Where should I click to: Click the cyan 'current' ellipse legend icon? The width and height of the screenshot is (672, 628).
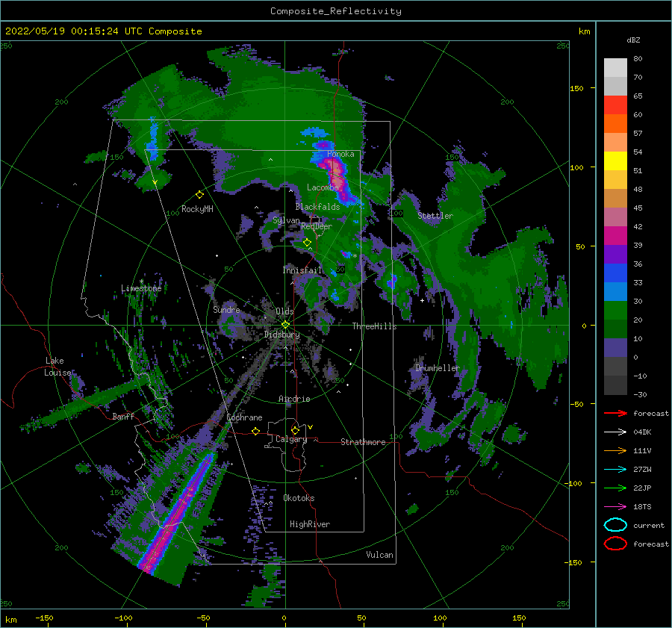(x=615, y=525)
